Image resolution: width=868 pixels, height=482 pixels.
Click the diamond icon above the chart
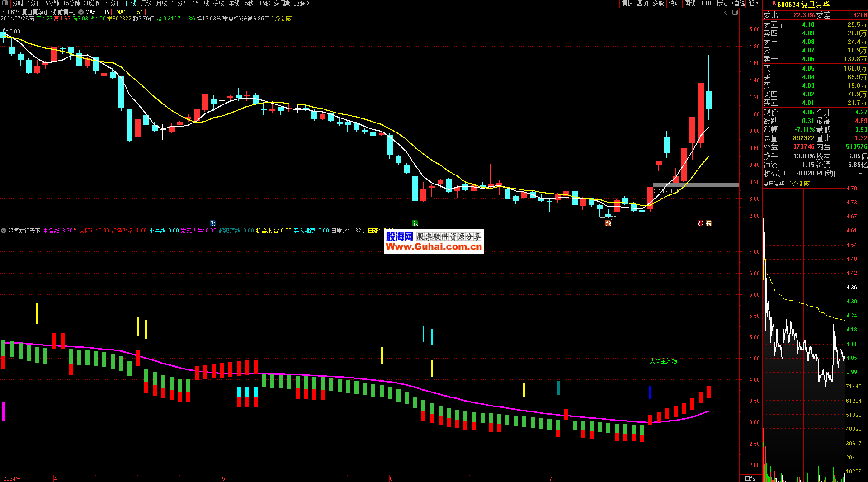click(x=727, y=13)
